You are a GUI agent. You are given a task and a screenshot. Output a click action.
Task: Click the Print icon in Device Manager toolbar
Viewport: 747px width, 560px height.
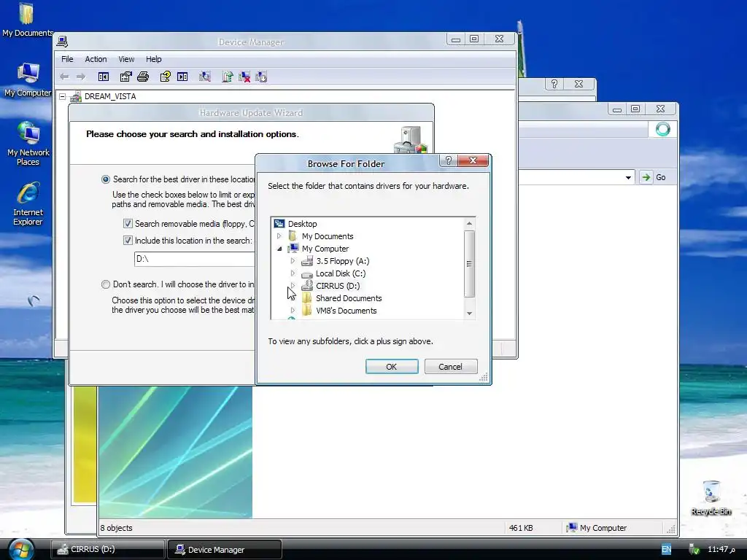tap(143, 77)
